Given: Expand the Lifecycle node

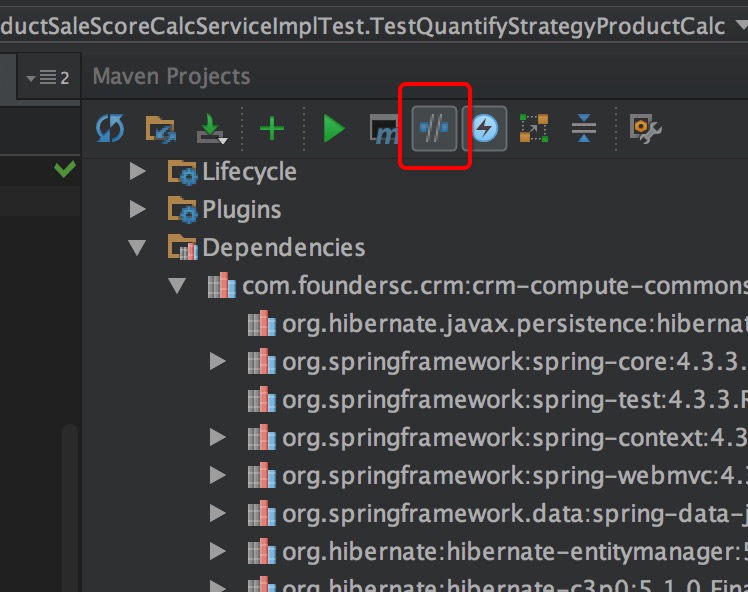Looking at the screenshot, I should tap(137, 171).
